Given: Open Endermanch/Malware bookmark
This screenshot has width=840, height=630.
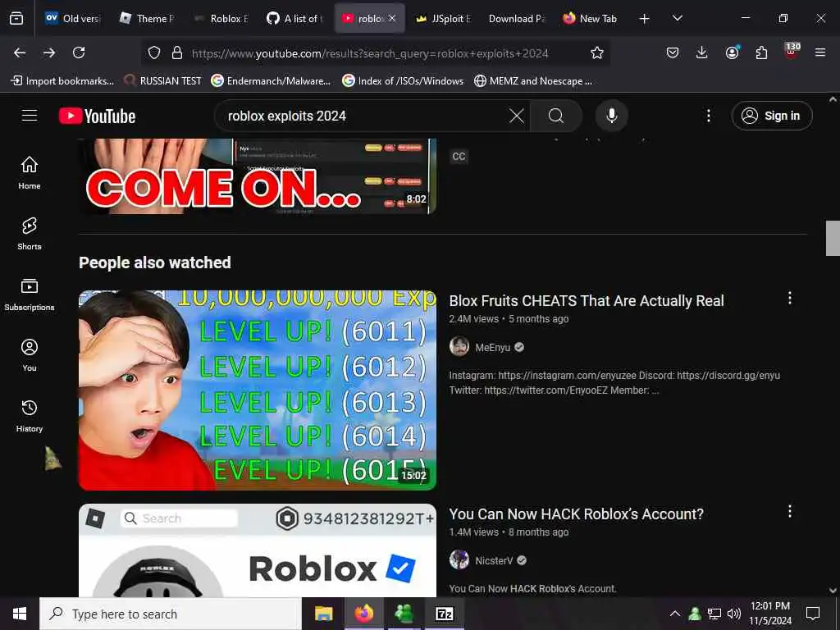Looking at the screenshot, I should pyautogui.click(x=271, y=81).
